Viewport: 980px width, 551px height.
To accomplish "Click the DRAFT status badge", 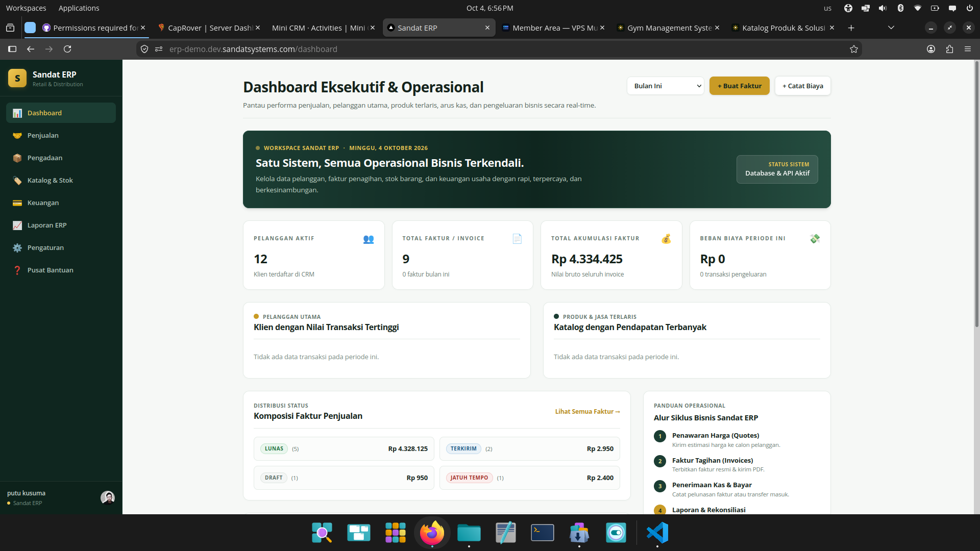I will pos(274,478).
